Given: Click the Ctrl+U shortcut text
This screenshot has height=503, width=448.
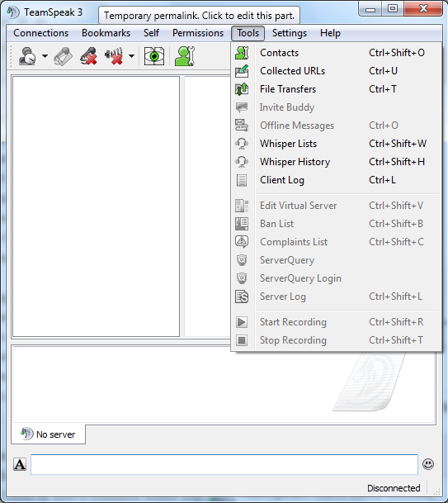Looking at the screenshot, I should 383,71.
